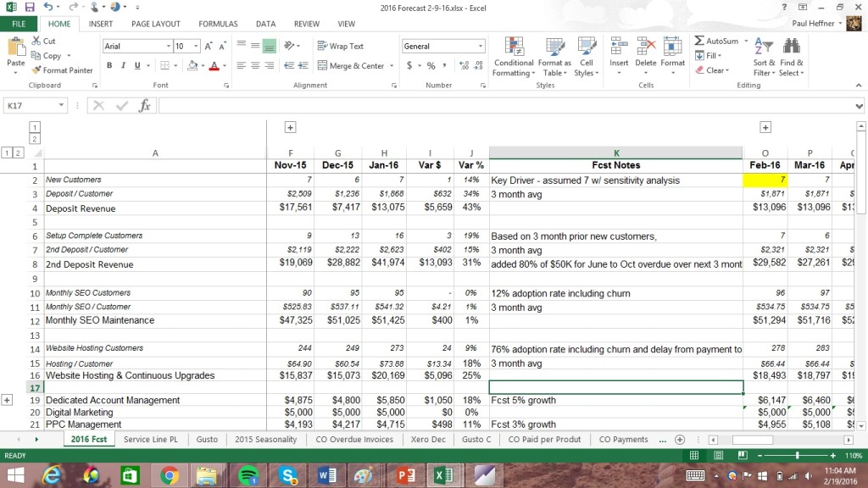The width and height of the screenshot is (868, 488).
Task: Open Find & Select menu
Action: pos(791,58)
